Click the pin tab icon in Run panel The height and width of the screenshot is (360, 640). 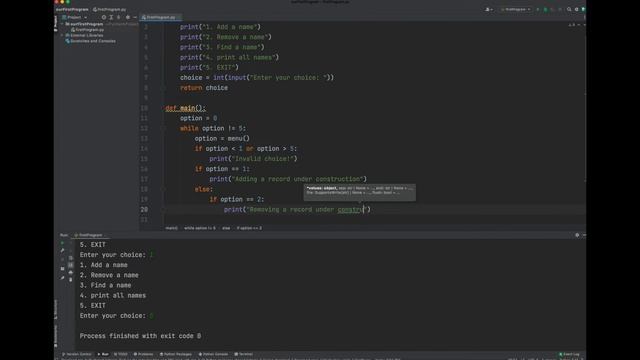pos(62,278)
